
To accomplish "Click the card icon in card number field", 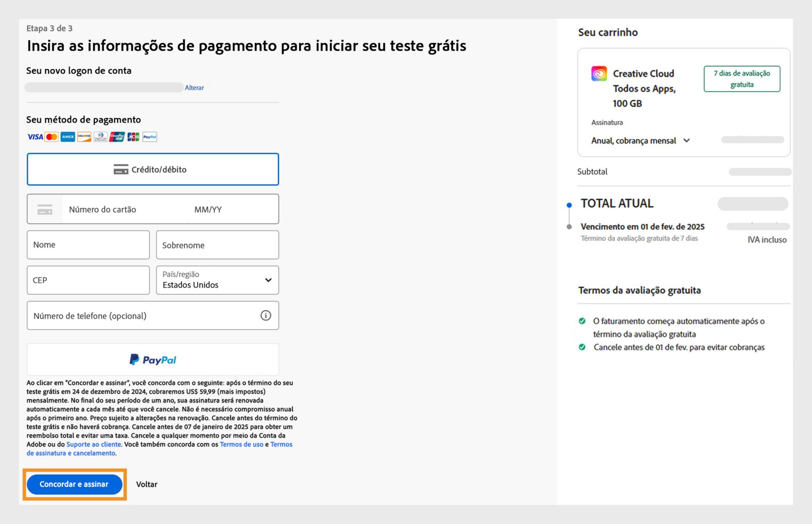I will coord(45,209).
